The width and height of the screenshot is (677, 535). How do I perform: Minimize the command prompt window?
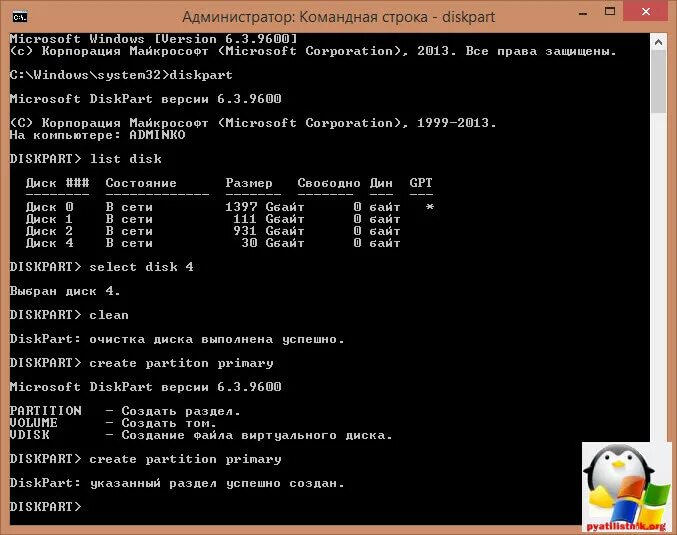[583, 13]
